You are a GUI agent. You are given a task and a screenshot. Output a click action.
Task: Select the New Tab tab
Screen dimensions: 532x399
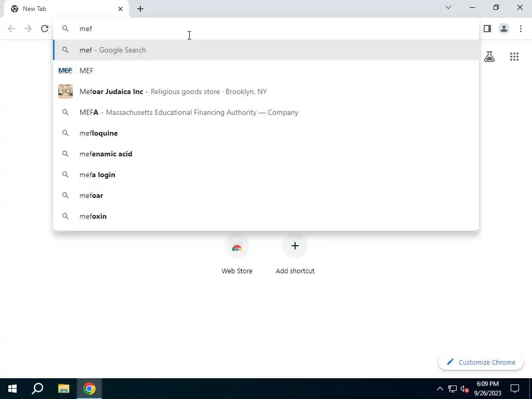pyautogui.click(x=66, y=9)
